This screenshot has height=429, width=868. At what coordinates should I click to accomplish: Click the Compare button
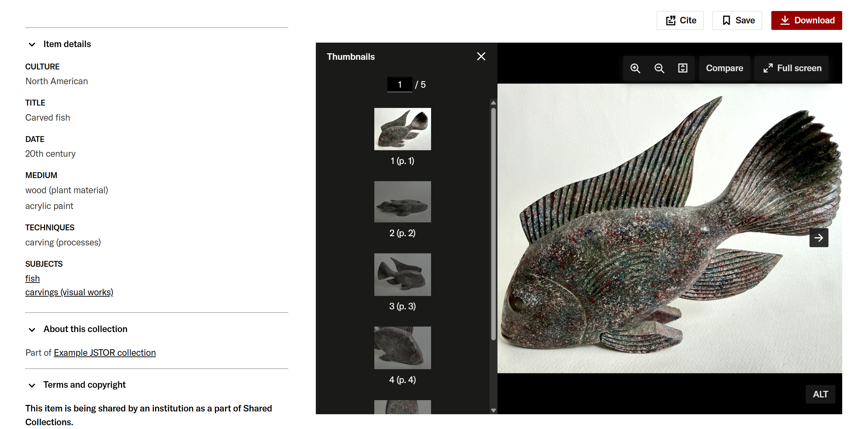pos(725,68)
